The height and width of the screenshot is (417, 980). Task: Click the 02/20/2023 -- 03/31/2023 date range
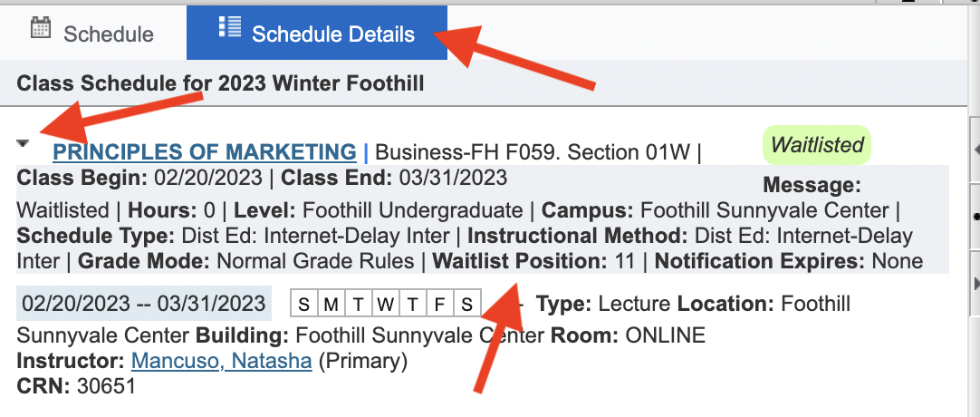144,303
